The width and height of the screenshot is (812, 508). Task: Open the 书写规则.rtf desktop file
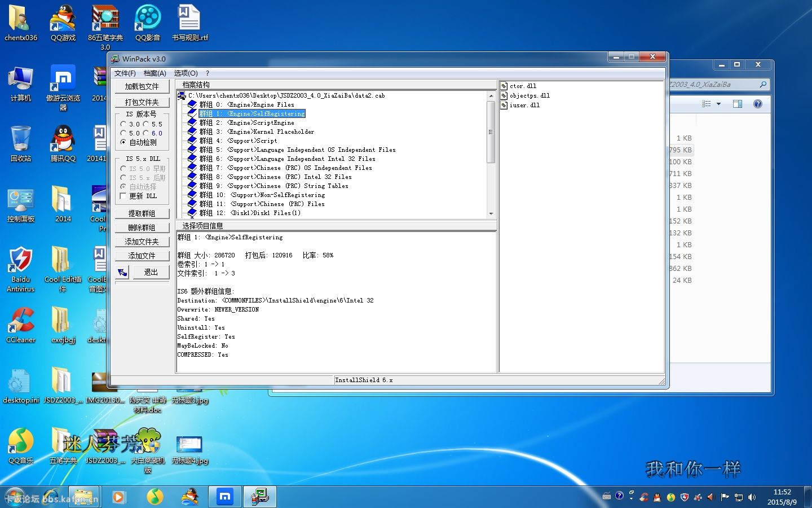tap(190, 23)
